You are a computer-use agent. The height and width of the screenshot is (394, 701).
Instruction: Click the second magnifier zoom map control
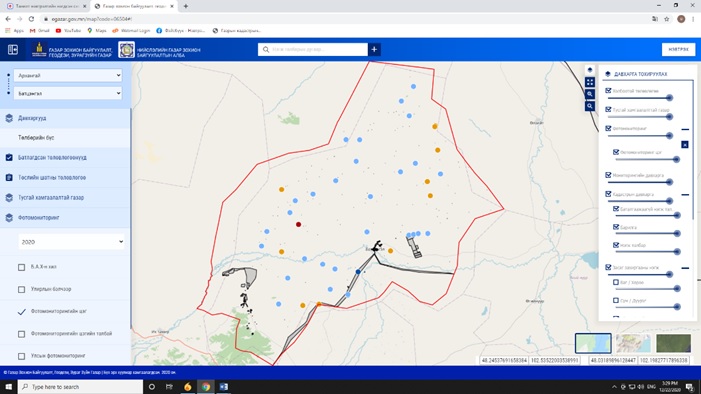point(590,106)
